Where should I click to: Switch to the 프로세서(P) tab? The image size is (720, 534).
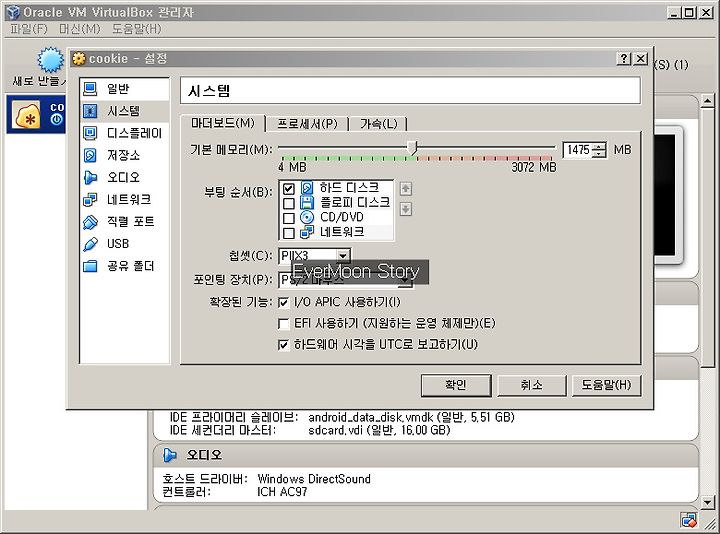pos(307,124)
